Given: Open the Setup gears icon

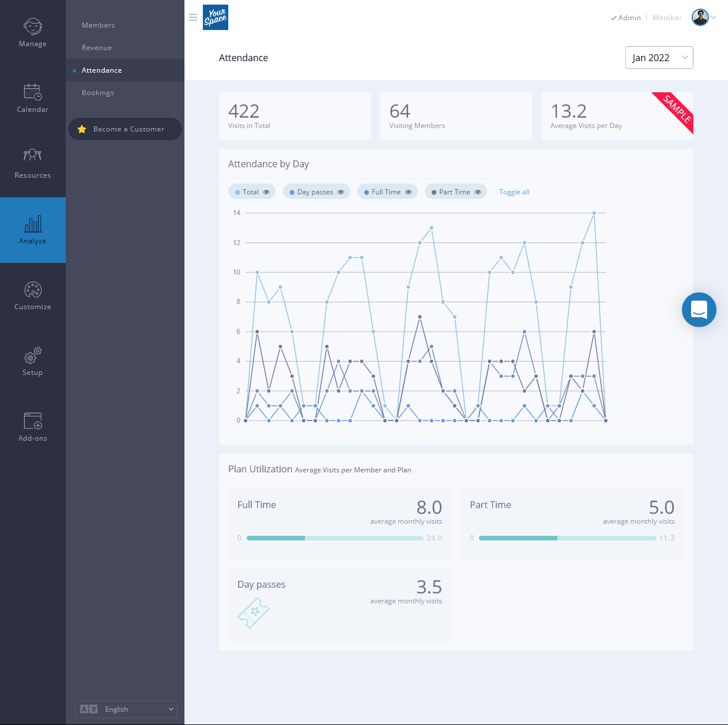Looking at the screenshot, I should (x=33, y=355).
